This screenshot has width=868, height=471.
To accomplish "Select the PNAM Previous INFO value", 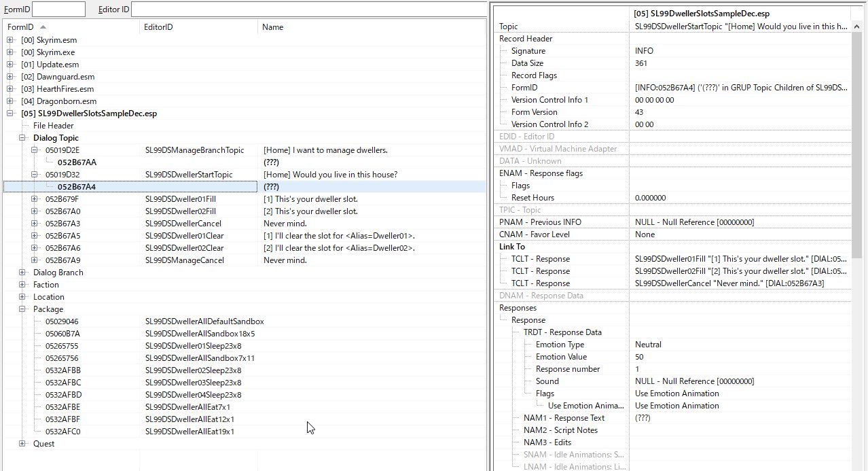I will (740, 222).
